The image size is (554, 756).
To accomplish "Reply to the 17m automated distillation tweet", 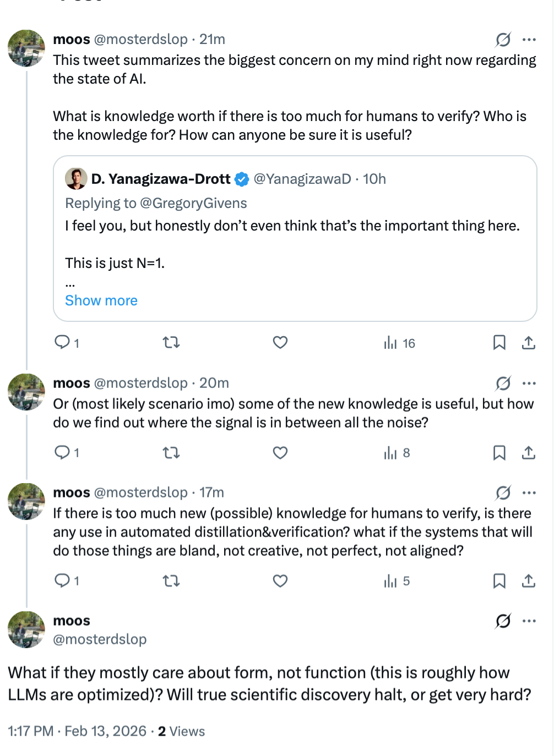I will pyautogui.click(x=62, y=580).
